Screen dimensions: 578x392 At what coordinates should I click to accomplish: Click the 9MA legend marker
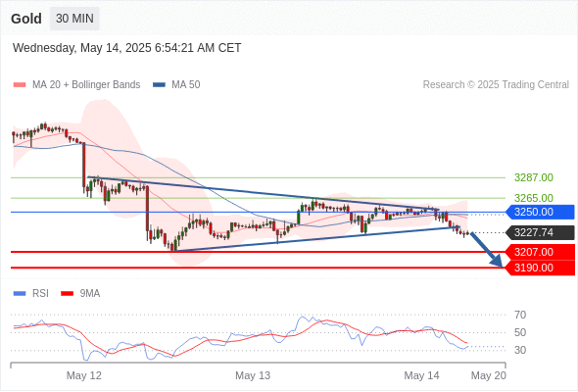(x=67, y=294)
